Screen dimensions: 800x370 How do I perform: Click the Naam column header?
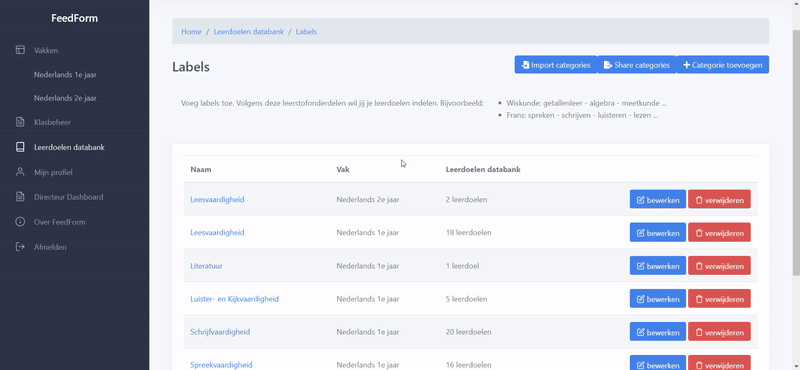tap(201, 169)
